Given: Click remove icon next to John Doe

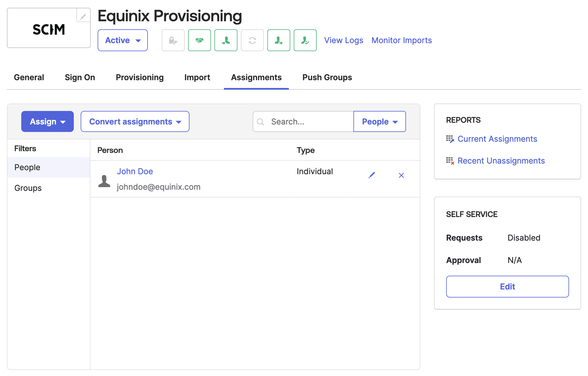Looking at the screenshot, I should point(401,175).
